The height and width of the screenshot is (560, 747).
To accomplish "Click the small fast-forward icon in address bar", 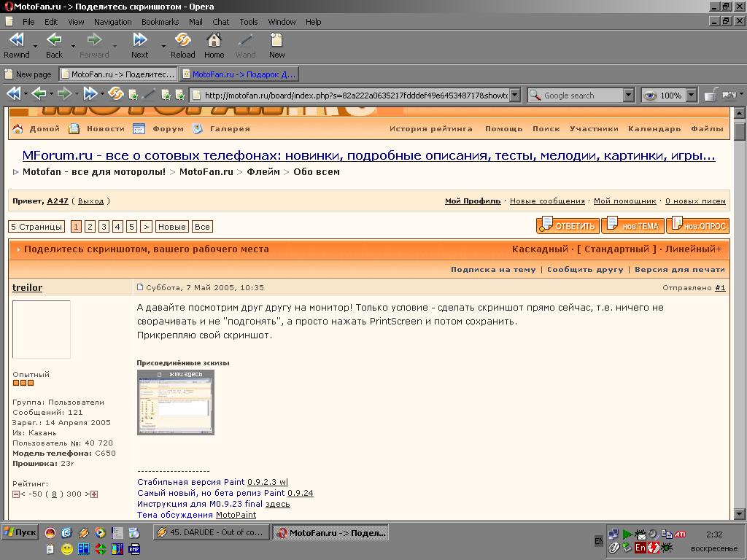I will pyautogui.click(x=90, y=94).
